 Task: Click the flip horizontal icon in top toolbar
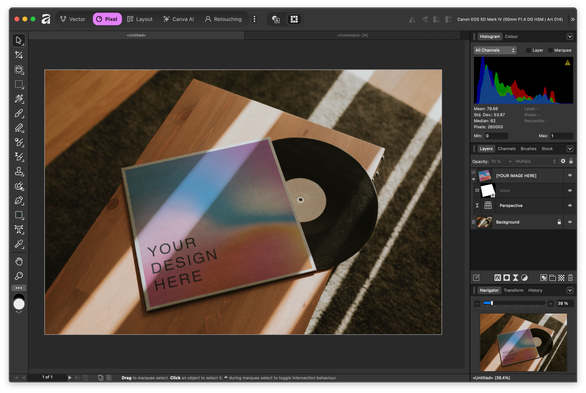pos(412,19)
